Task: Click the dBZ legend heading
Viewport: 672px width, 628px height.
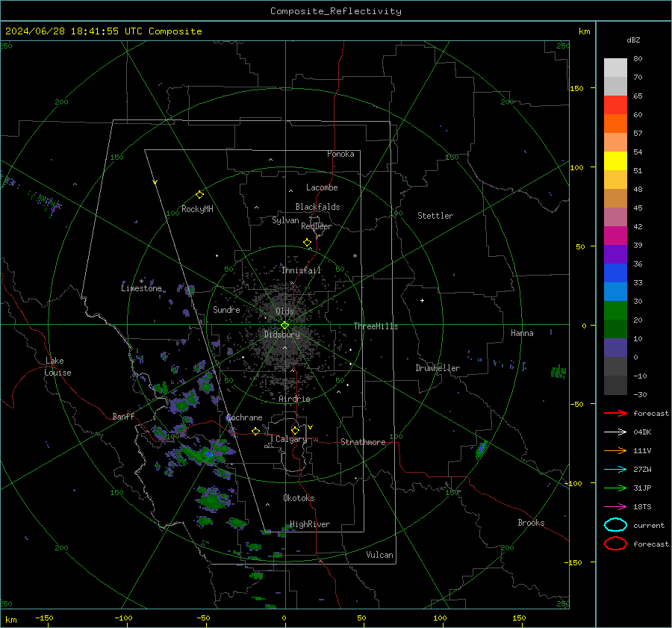Action: coord(633,40)
